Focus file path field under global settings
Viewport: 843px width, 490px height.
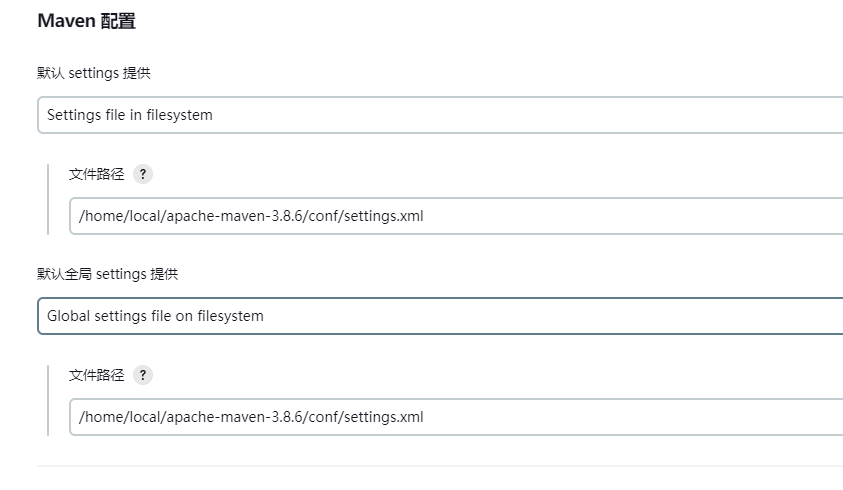pyautogui.click(x=456, y=417)
